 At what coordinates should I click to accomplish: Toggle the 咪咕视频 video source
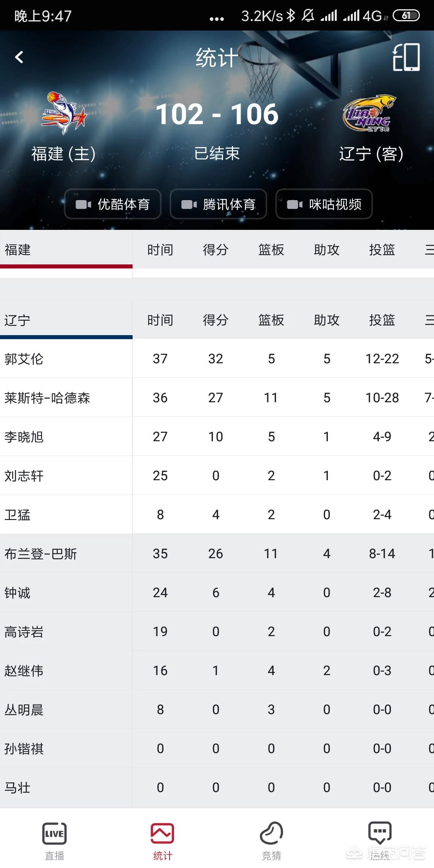(x=323, y=204)
